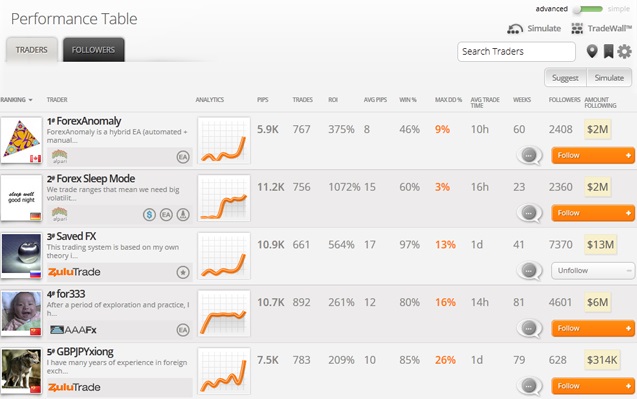This screenshot has height=399, width=637.
Task: Click the map location pin icon
Action: tap(592, 51)
